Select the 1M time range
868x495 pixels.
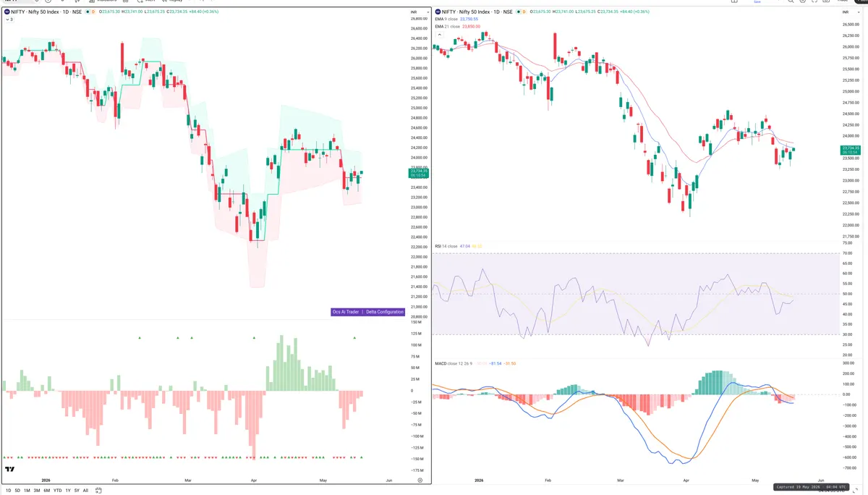tap(27, 491)
